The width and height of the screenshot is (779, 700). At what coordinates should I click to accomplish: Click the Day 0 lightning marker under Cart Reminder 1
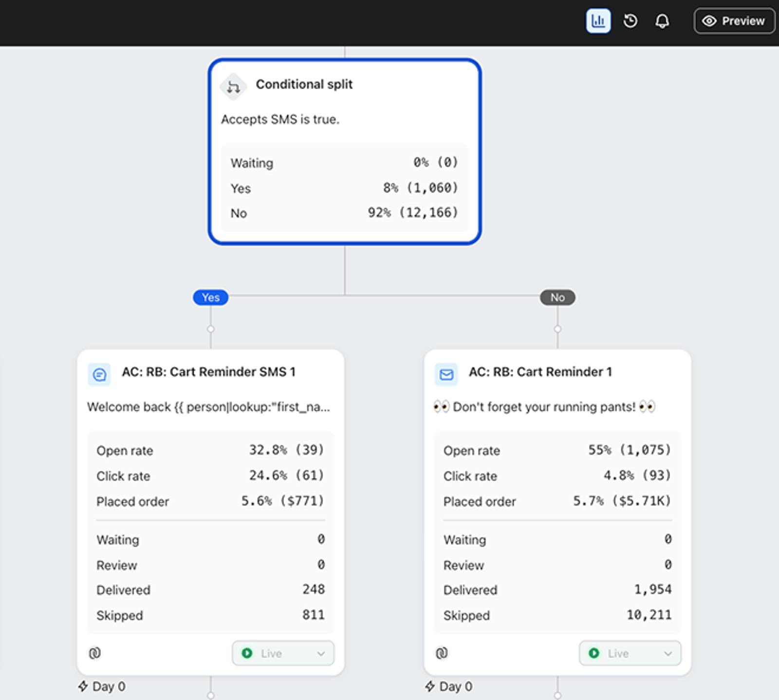point(449,687)
